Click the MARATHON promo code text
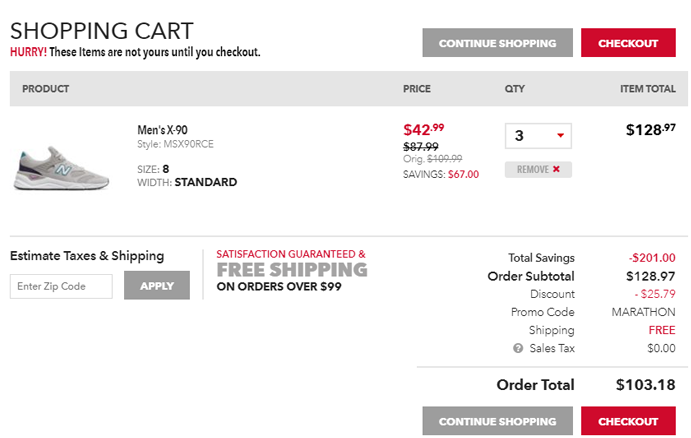Viewport: 691px width, 438px height. click(x=643, y=312)
